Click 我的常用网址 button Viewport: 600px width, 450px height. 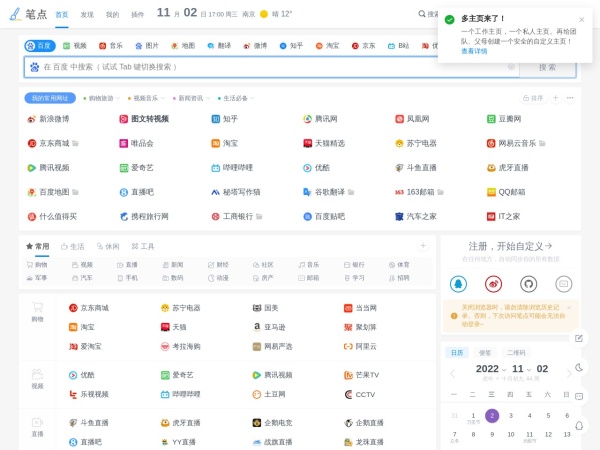pyautogui.click(x=50, y=98)
